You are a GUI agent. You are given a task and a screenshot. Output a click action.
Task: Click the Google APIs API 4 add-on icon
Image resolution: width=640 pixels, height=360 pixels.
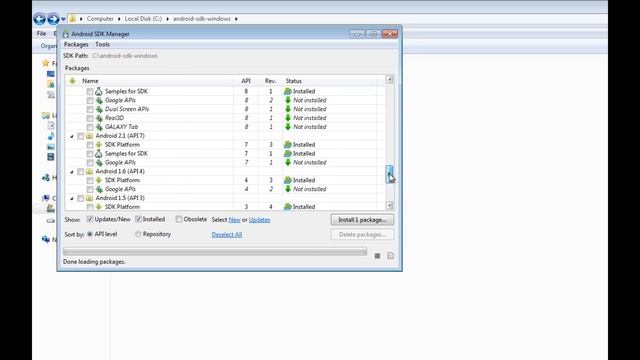(99, 189)
